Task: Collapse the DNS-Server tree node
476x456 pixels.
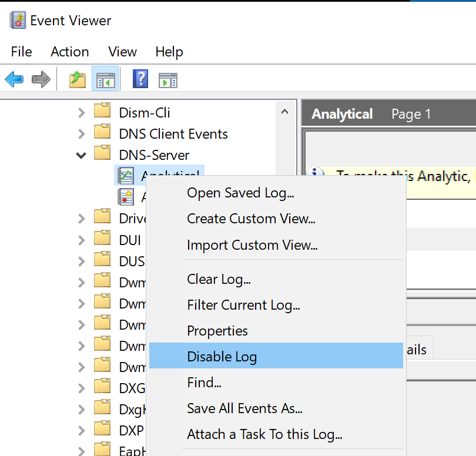Action: tap(82, 155)
